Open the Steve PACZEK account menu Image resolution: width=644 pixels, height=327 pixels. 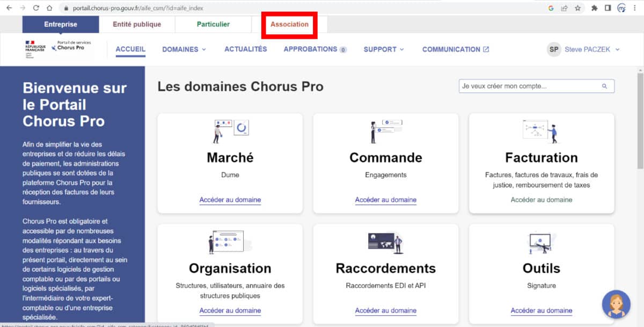(x=587, y=49)
